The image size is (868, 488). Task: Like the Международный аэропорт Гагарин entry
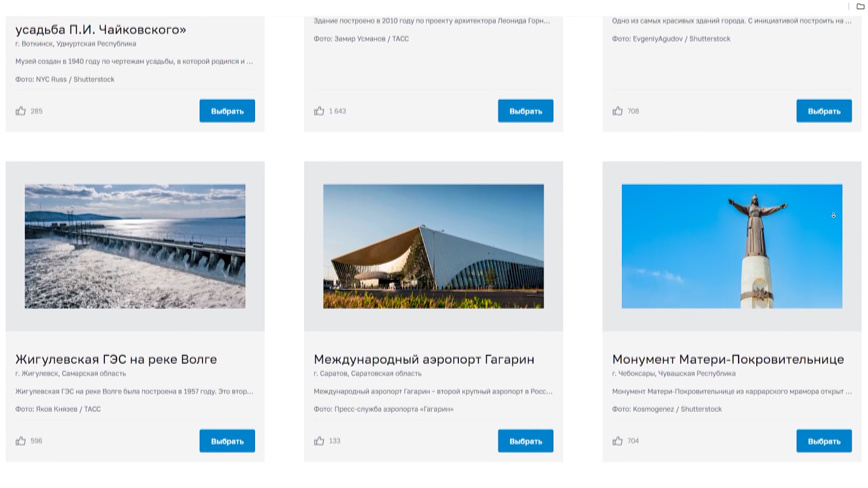point(319,441)
